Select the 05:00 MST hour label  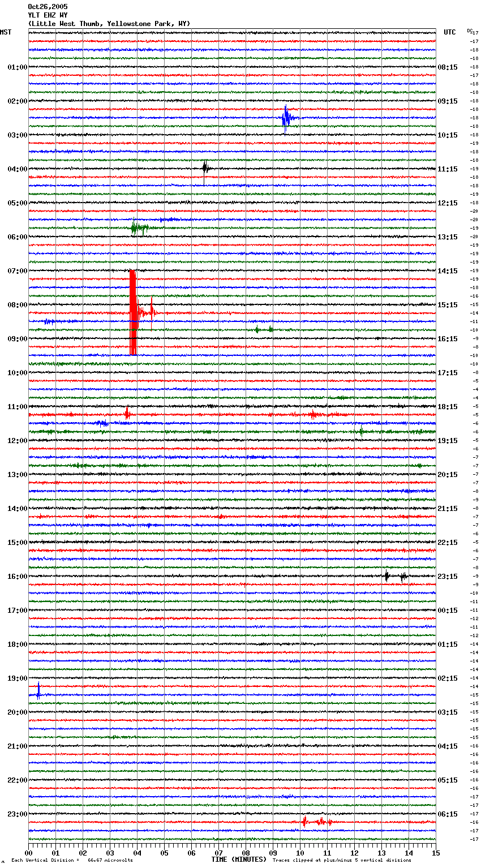click(17, 203)
